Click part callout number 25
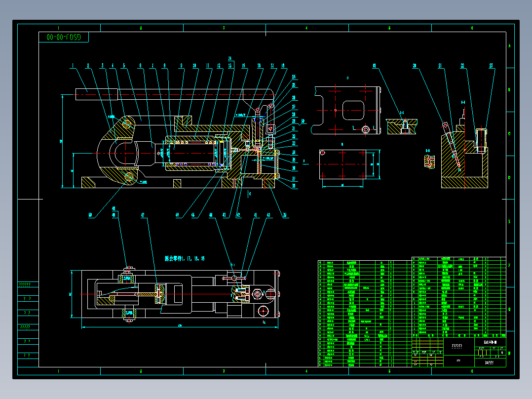 [x=294, y=85]
